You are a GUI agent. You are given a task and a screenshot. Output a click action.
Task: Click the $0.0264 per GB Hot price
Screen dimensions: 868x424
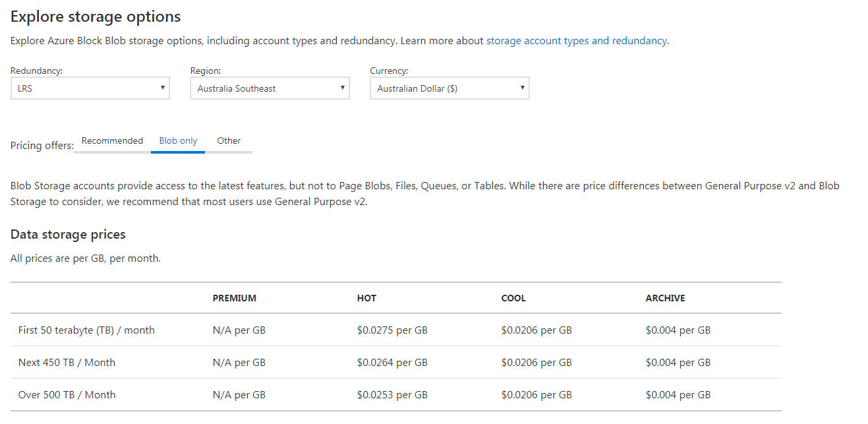392,363
